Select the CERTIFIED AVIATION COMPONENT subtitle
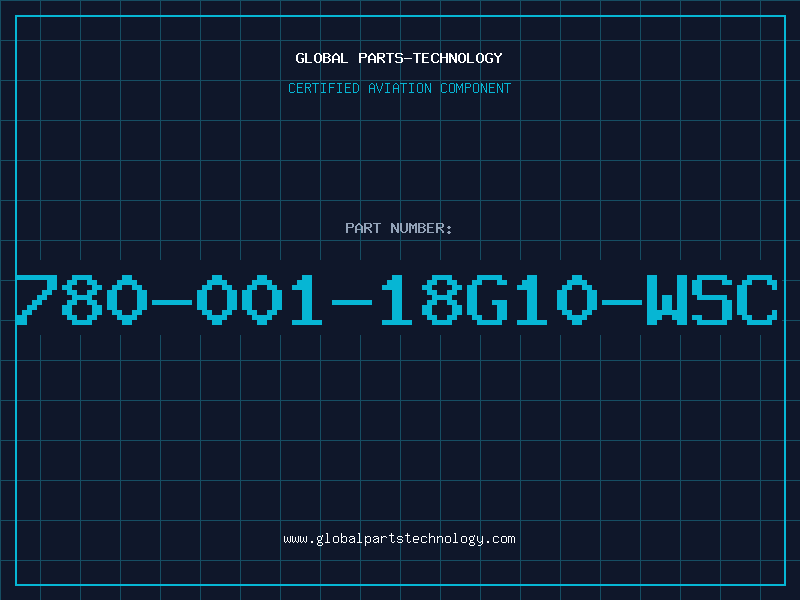The height and width of the screenshot is (600, 800). pyautogui.click(x=399, y=88)
